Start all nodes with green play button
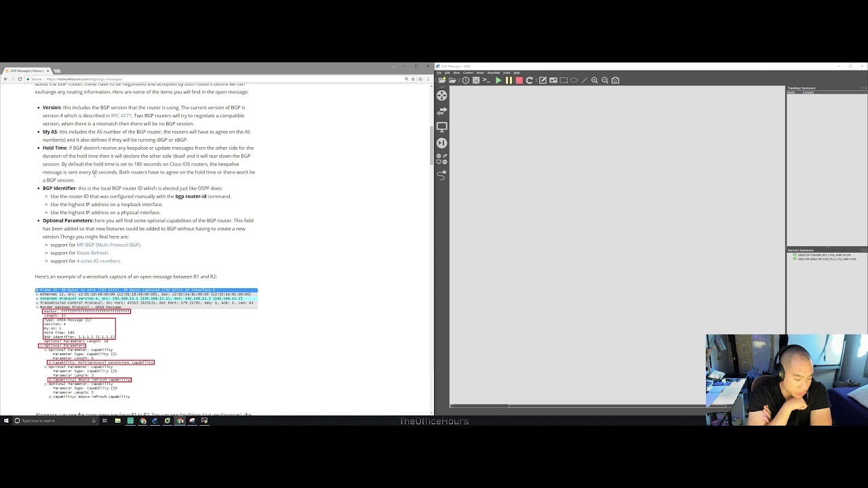The image size is (868, 488). tap(498, 80)
